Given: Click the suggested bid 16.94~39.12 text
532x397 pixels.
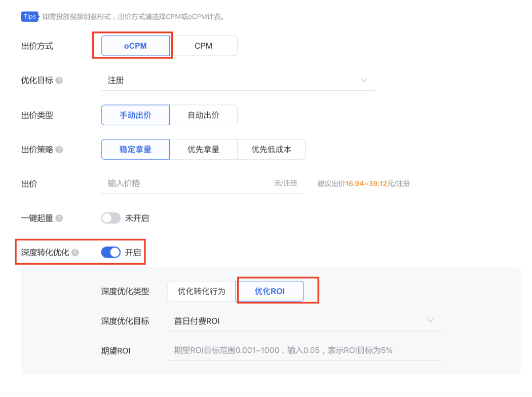Looking at the screenshot, I should (x=366, y=184).
